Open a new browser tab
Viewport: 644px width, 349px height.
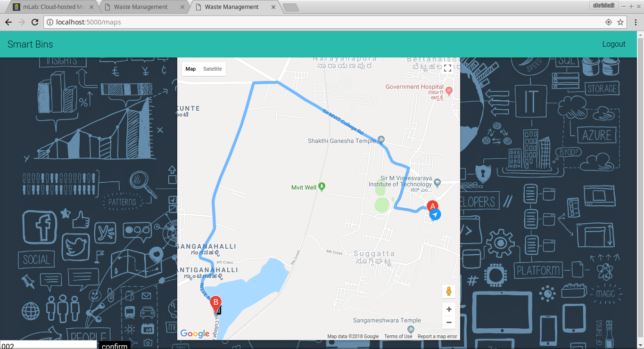pyautogui.click(x=291, y=7)
